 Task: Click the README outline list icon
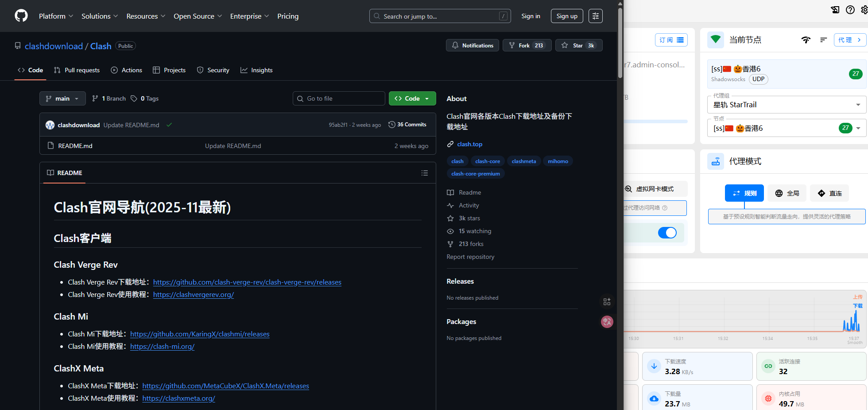point(424,173)
